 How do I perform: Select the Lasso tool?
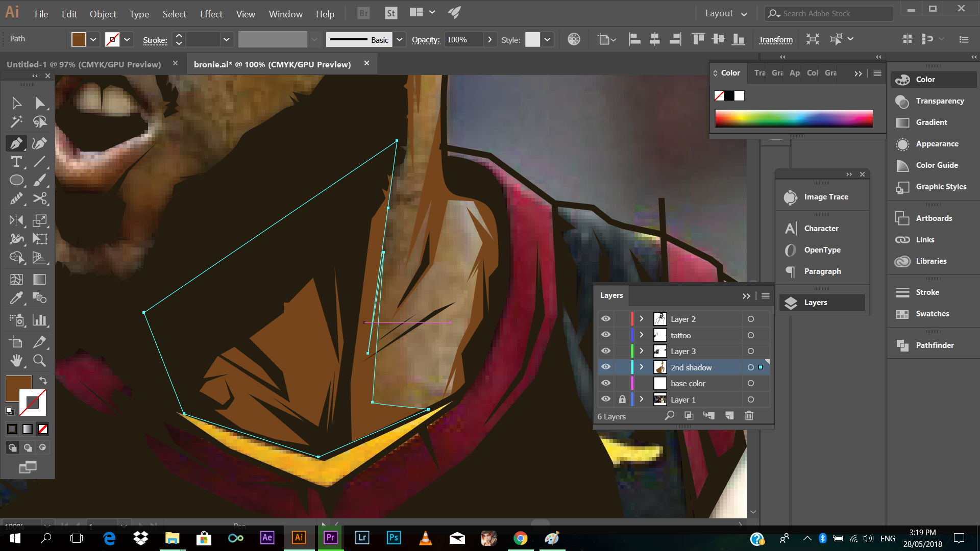pos(40,121)
